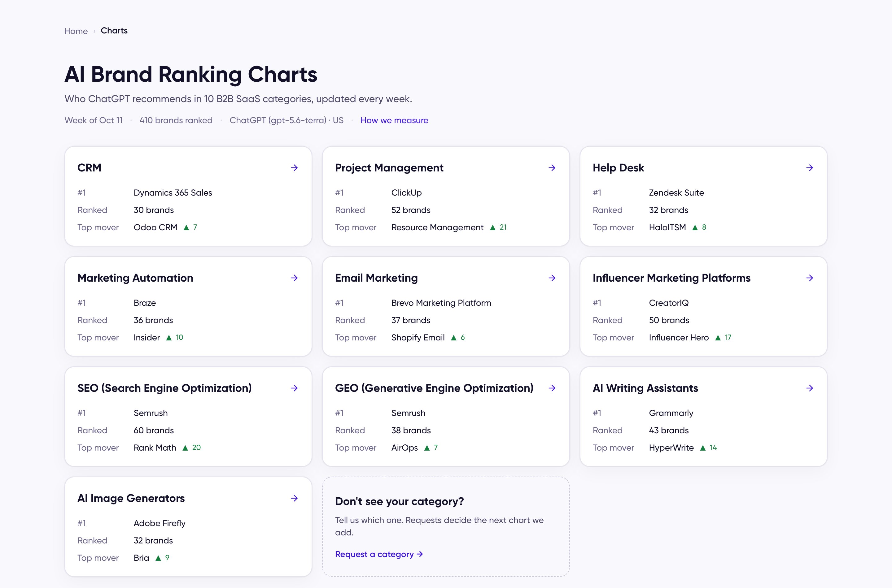Click the AI Writing Assistants arrow icon
Screen dimensions: 892x588
click(809, 388)
